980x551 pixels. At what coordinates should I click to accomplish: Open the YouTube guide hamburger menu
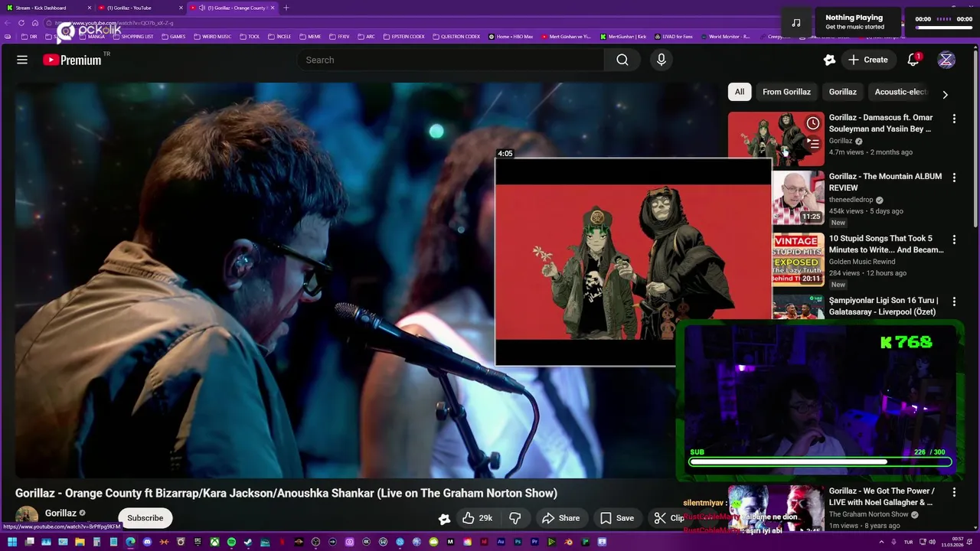pyautogui.click(x=22, y=60)
